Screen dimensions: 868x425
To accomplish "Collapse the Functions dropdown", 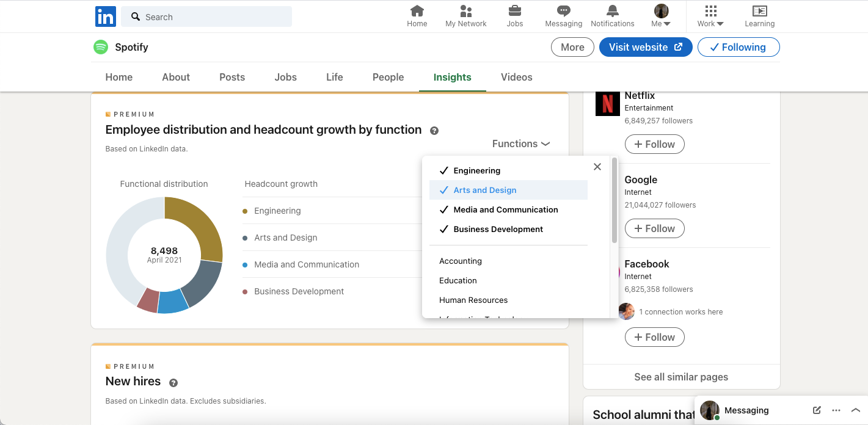I will pos(521,144).
